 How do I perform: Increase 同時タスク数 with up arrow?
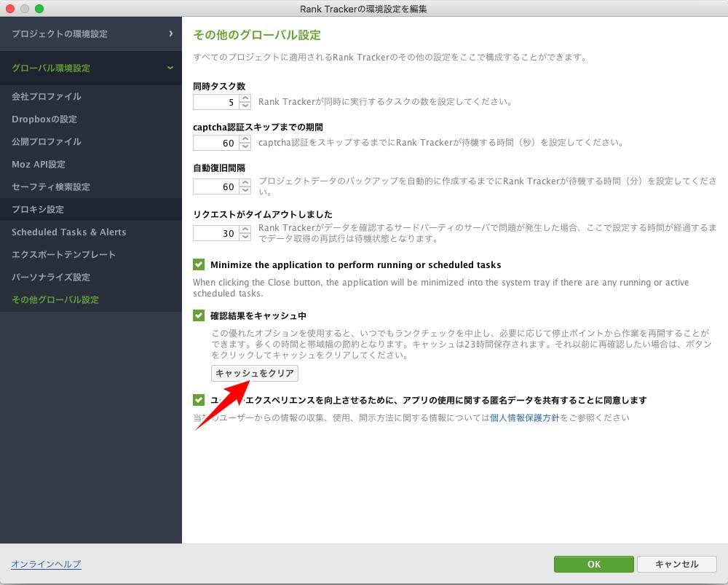(245, 98)
